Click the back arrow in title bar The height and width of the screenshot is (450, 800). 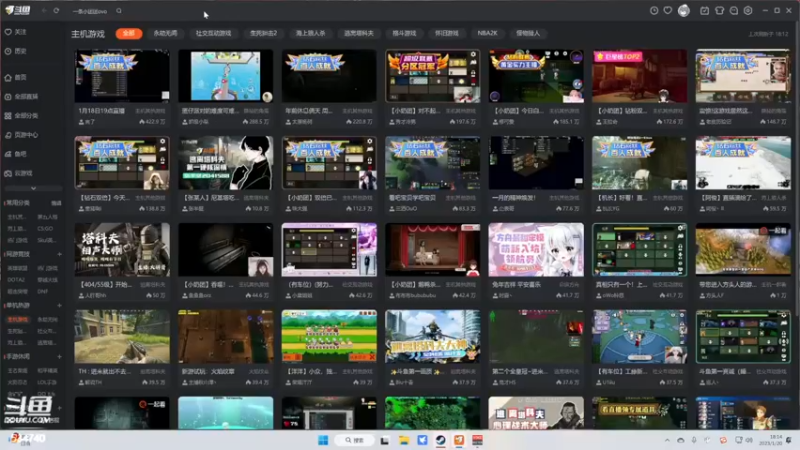tap(44, 11)
